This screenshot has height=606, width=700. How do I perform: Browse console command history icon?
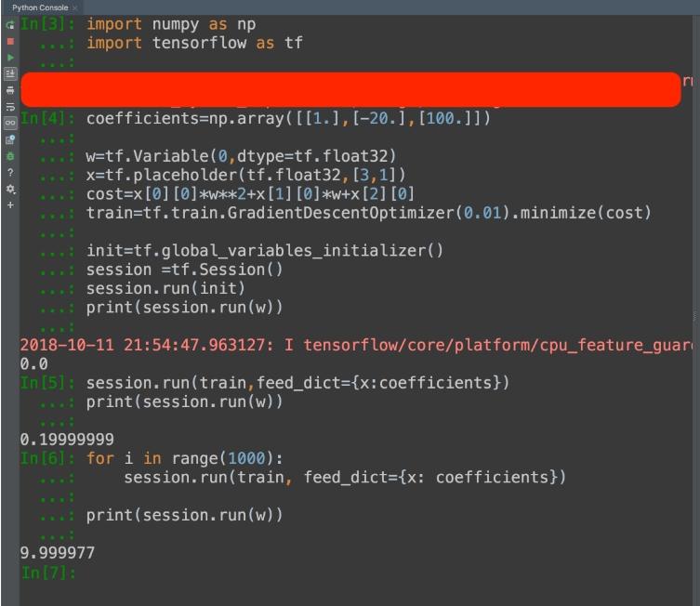pyautogui.click(x=10, y=139)
